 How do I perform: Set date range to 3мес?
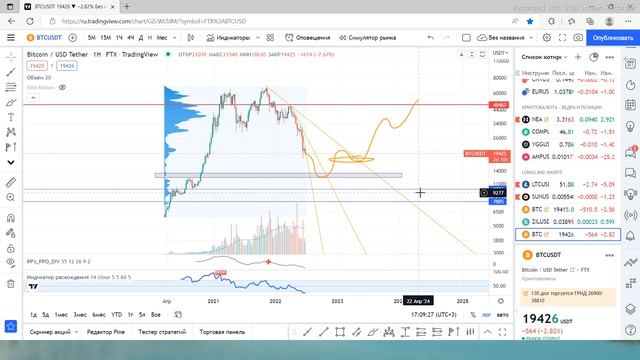click(80, 315)
